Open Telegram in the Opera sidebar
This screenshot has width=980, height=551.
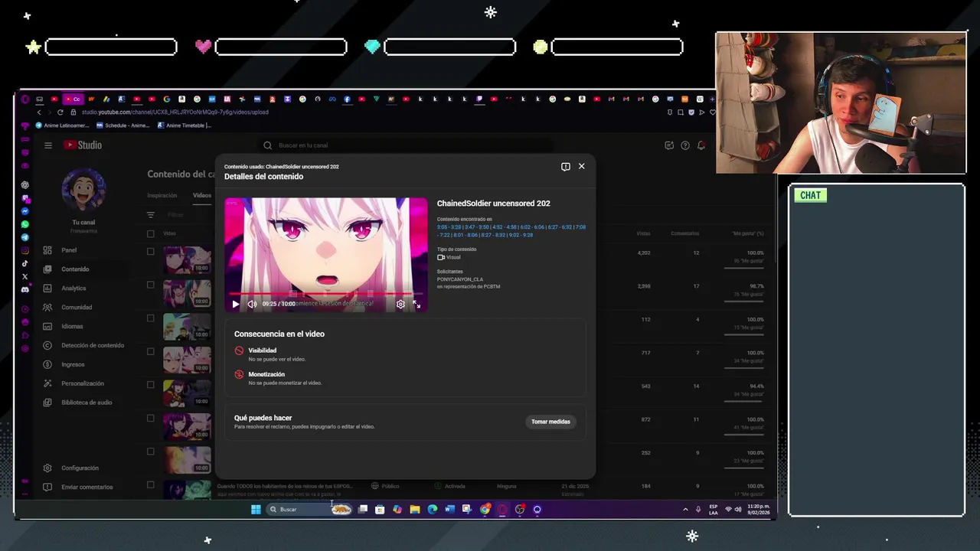point(25,237)
